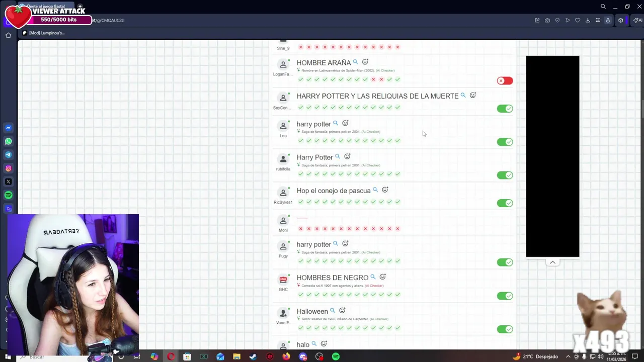This screenshot has height=362, width=644.
Task: Open the emoji reaction next to halo
Action: pyautogui.click(x=324, y=343)
